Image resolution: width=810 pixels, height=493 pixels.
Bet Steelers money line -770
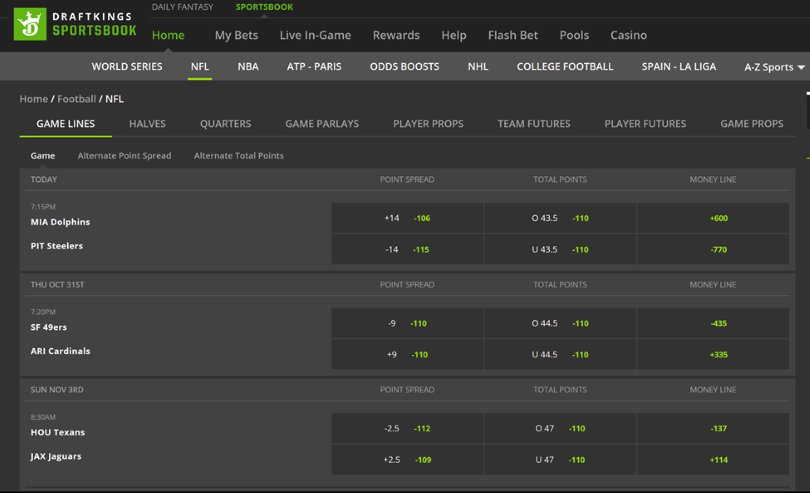click(x=713, y=249)
